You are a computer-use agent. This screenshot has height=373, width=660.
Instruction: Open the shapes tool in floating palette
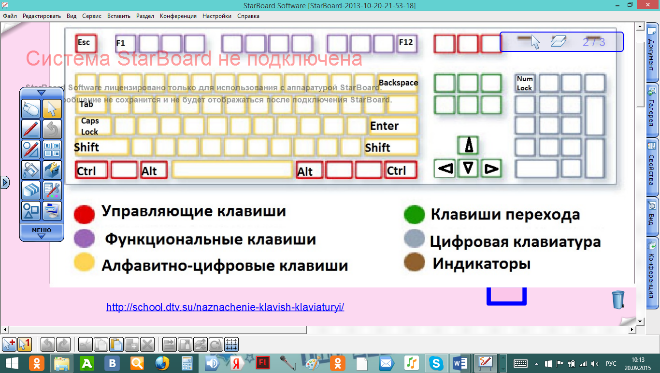(x=31, y=210)
